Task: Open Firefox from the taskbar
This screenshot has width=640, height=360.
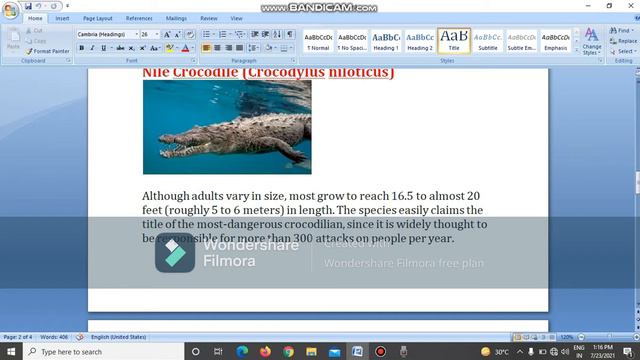Action: pyautogui.click(x=265, y=351)
